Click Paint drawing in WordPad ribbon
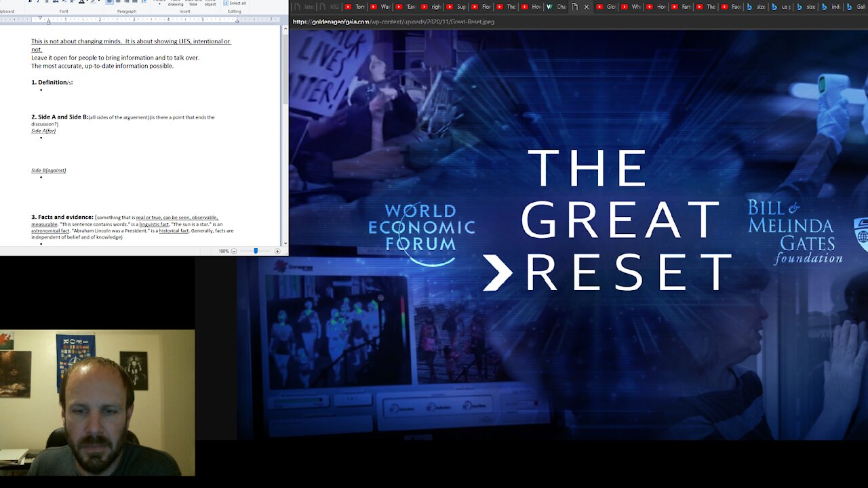868x488 pixels. click(x=176, y=3)
